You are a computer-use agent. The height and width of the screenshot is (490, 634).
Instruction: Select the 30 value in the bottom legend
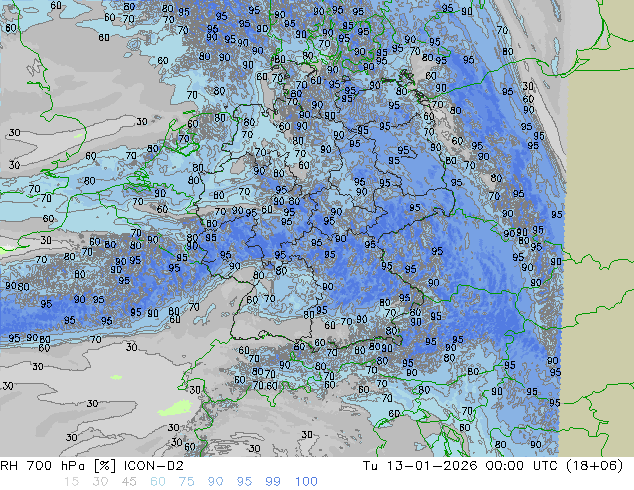pyautogui.click(x=100, y=481)
